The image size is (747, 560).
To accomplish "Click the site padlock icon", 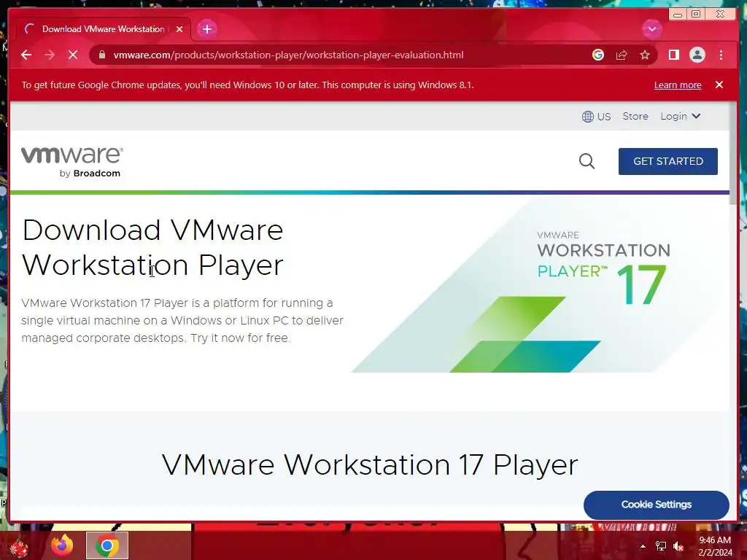I will [102, 55].
